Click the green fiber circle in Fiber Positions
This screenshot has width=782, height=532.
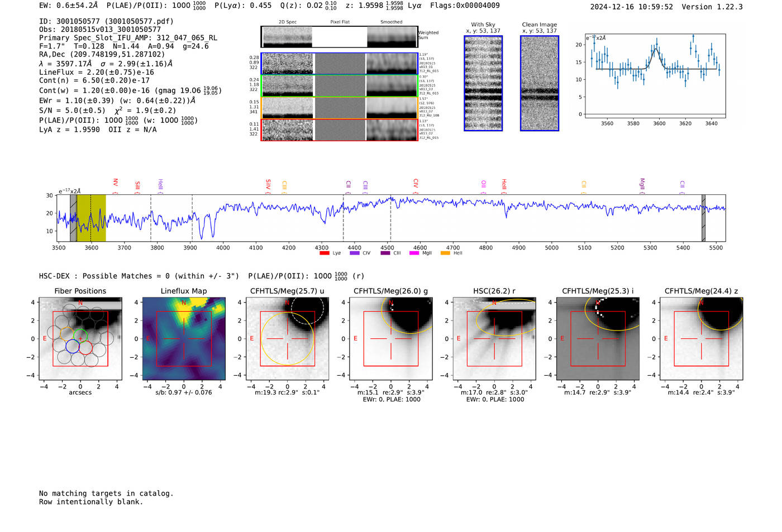pos(80,337)
